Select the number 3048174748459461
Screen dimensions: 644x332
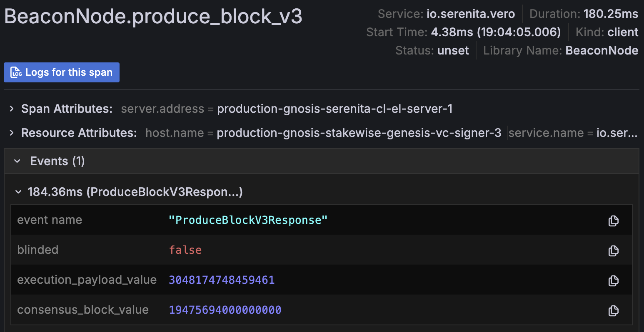[222, 280]
